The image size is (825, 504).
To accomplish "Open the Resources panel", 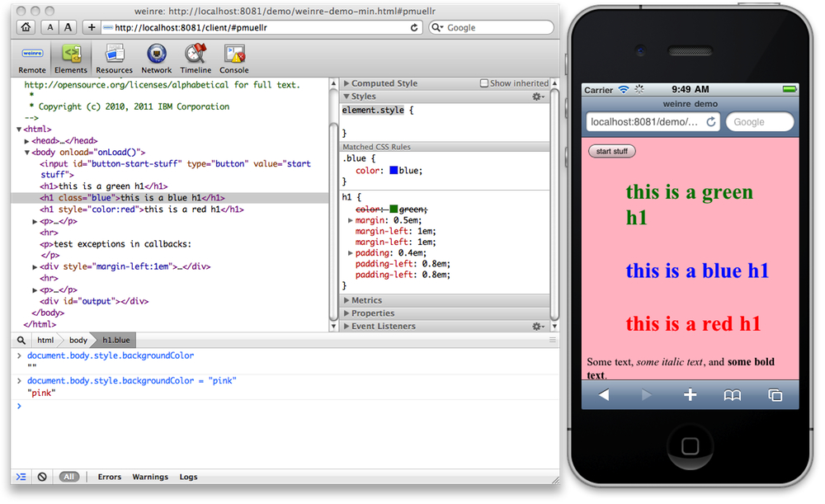I will pos(114,58).
